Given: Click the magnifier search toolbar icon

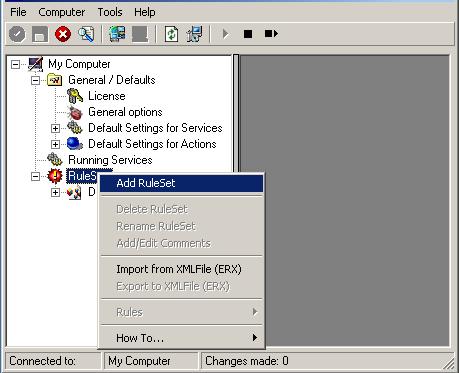Looking at the screenshot, I should tap(86, 34).
